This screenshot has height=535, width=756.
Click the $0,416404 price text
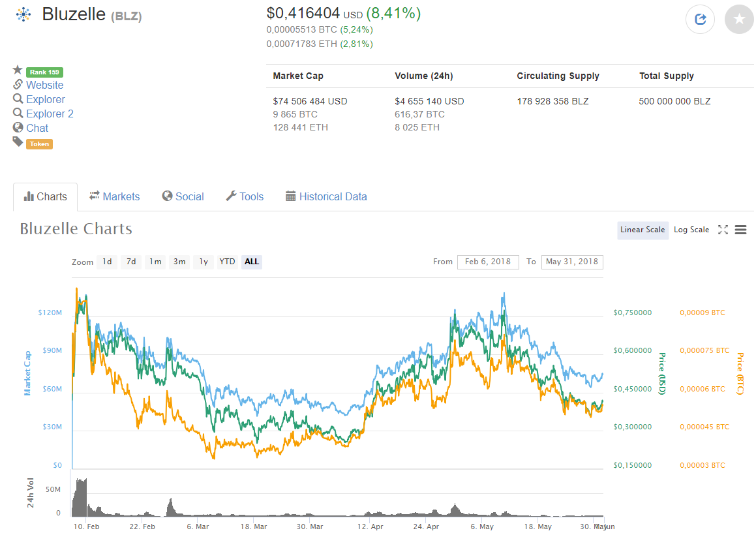coord(303,13)
